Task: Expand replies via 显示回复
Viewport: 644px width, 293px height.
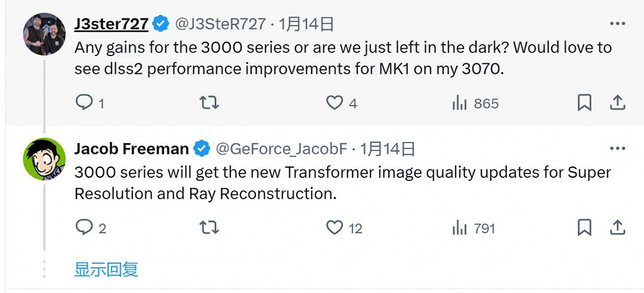Action: (x=106, y=269)
